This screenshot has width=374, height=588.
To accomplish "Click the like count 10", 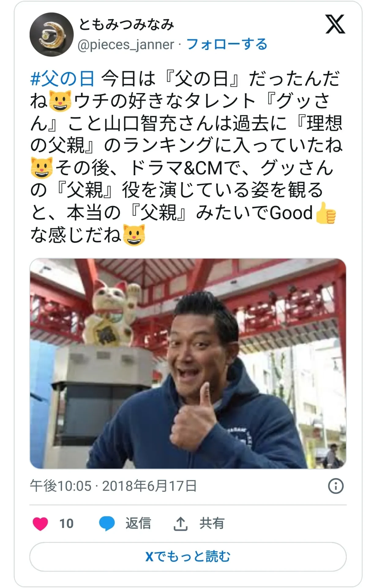I will coord(66,524).
